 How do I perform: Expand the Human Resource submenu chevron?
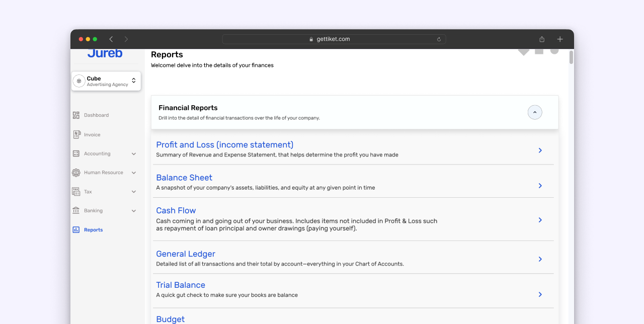[x=134, y=173]
